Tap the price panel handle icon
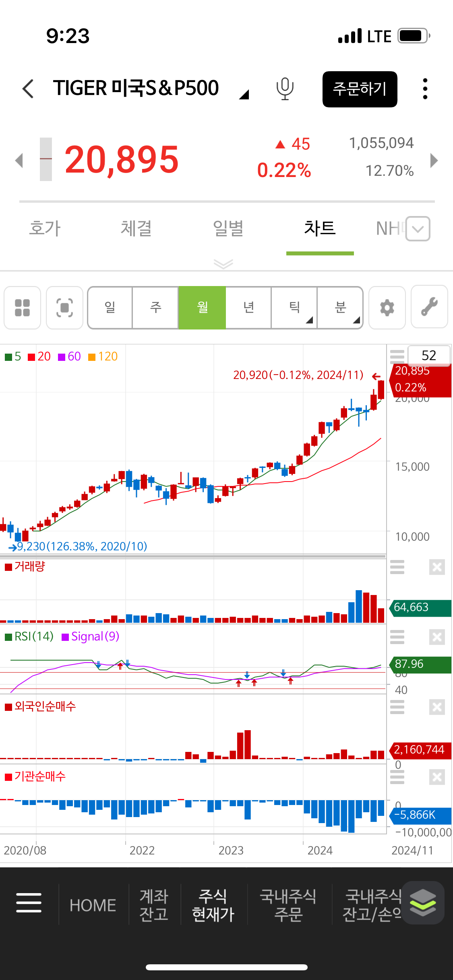The height and width of the screenshot is (980, 453). click(x=397, y=356)
